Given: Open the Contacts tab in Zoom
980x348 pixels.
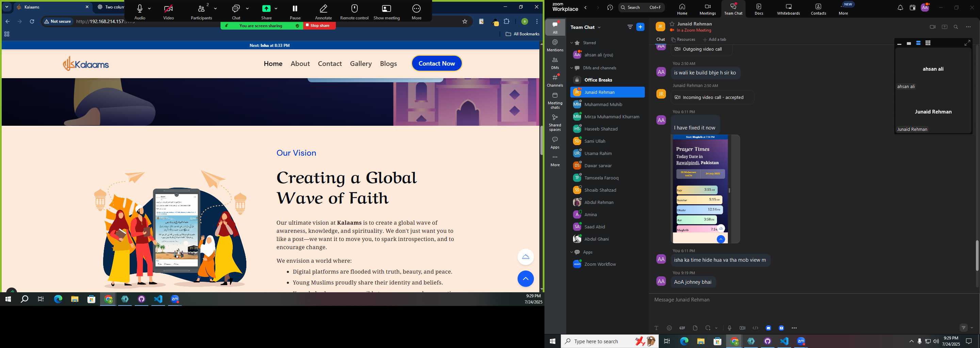Looking at the screenshot, I should 818,9.
